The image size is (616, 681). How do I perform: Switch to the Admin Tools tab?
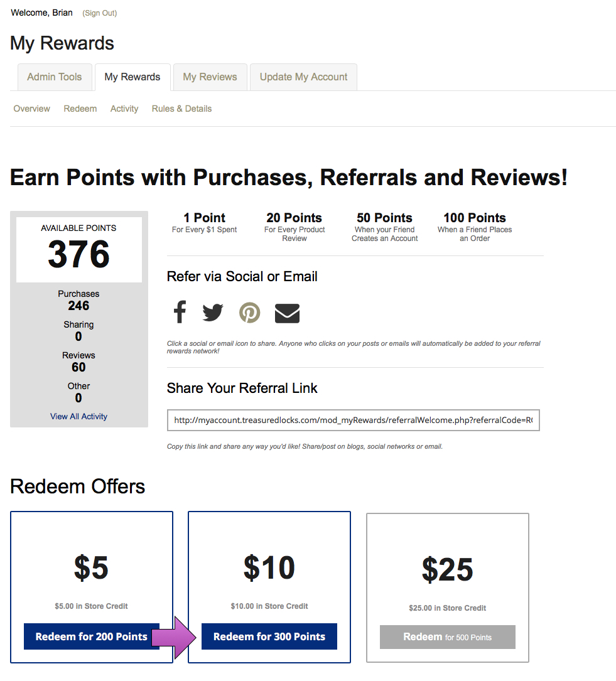point(55,77)
